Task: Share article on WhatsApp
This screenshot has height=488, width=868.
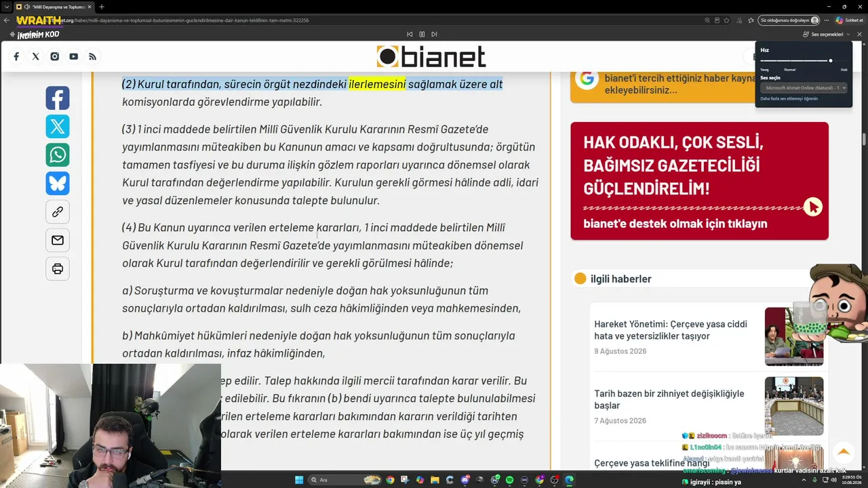Action: pos(58,155)
